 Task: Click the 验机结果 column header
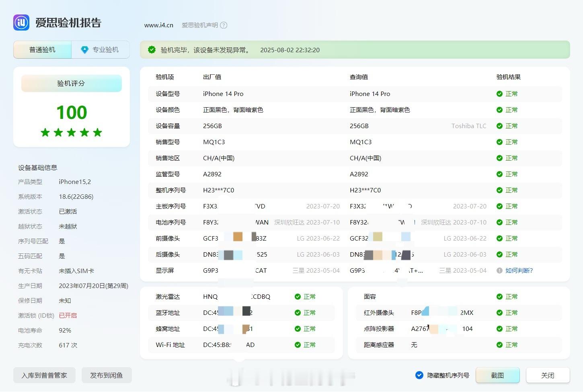click(x=509, y=77)
